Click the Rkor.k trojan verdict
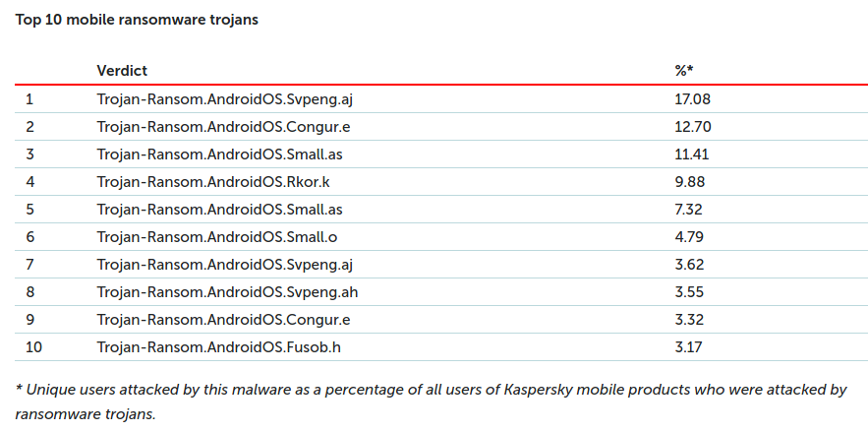The width and height of the screenshot is (868, 432). coord(213,182)
